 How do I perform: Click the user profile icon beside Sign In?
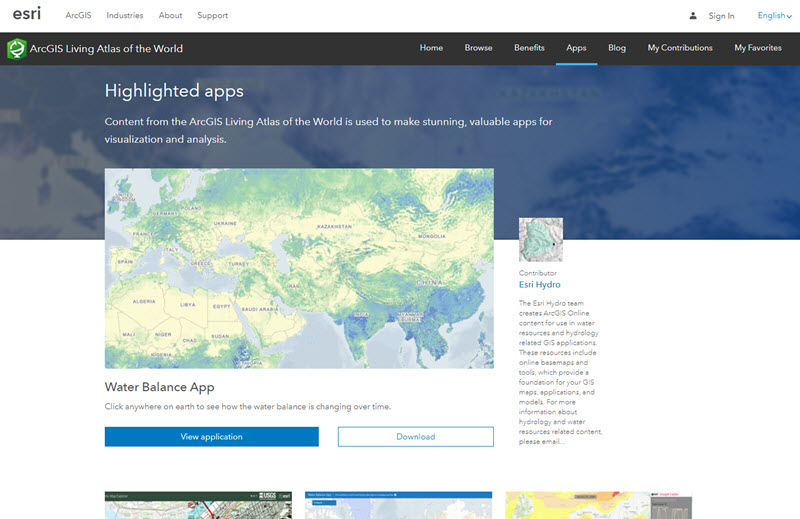(x=693, y=16)
